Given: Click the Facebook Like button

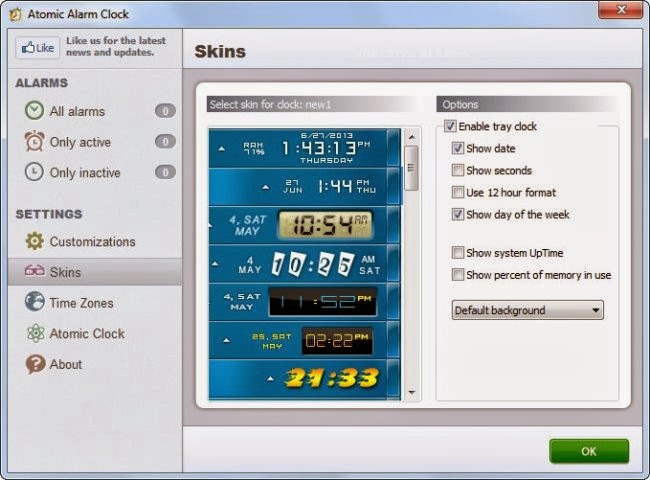Looking at the screenshot, I should coord(38,48).
